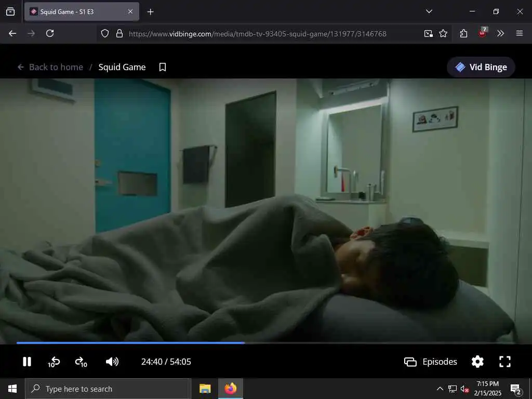The height and width of the screenshot is (399, 532).
Task: Show site security padlock info
Action: [x=119, y=34]
